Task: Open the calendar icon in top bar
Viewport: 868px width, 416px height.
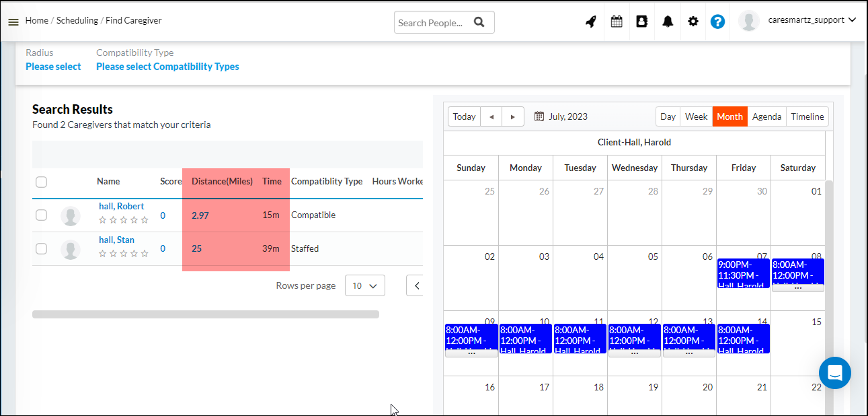Action: 617,22
